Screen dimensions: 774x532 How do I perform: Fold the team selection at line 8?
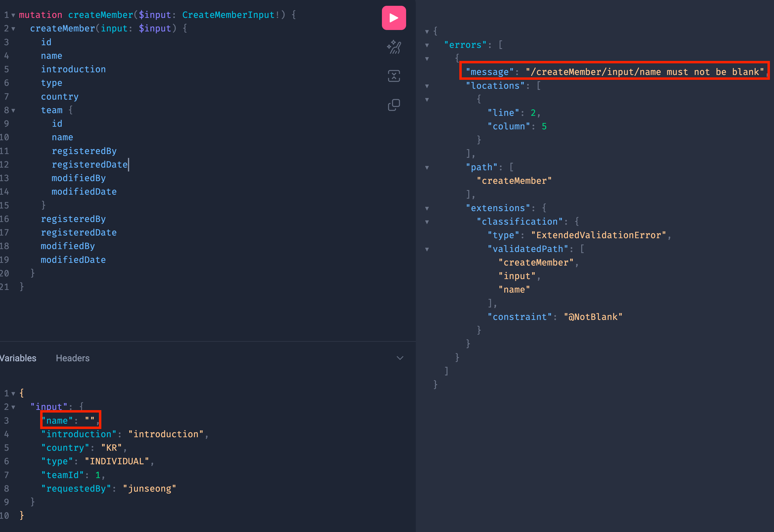coord(13,110)
